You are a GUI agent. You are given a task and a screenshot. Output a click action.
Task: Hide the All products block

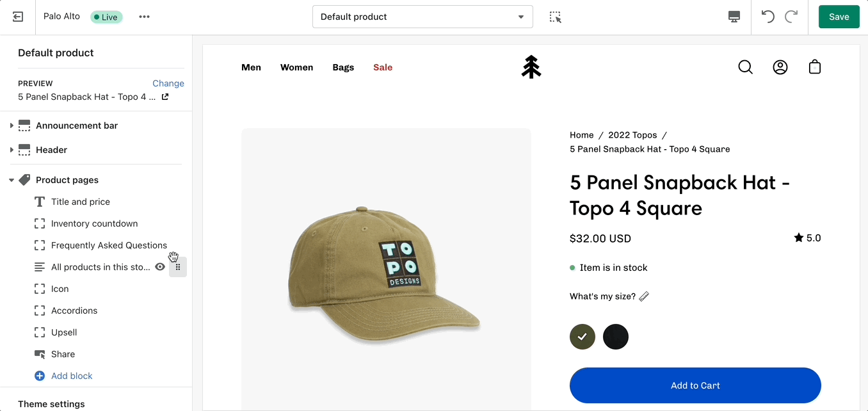[160, 267]
